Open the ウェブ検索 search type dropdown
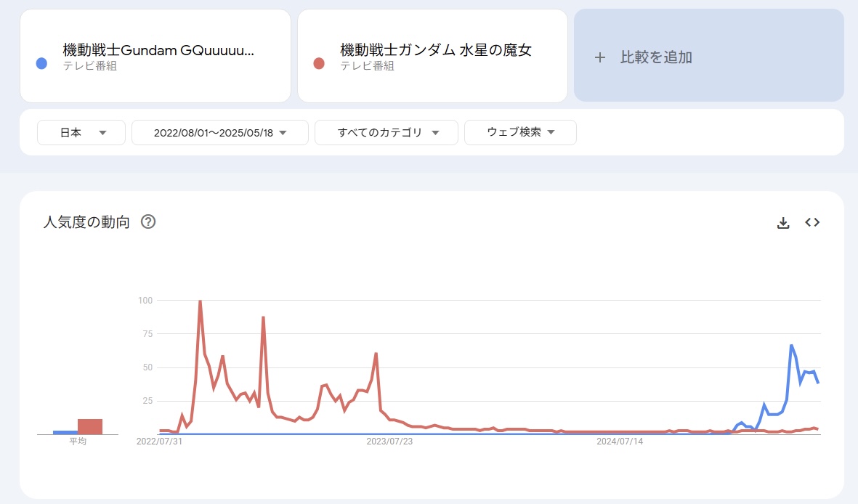The height and width of the screenshot is (504, 858). [x=520, y=132]
